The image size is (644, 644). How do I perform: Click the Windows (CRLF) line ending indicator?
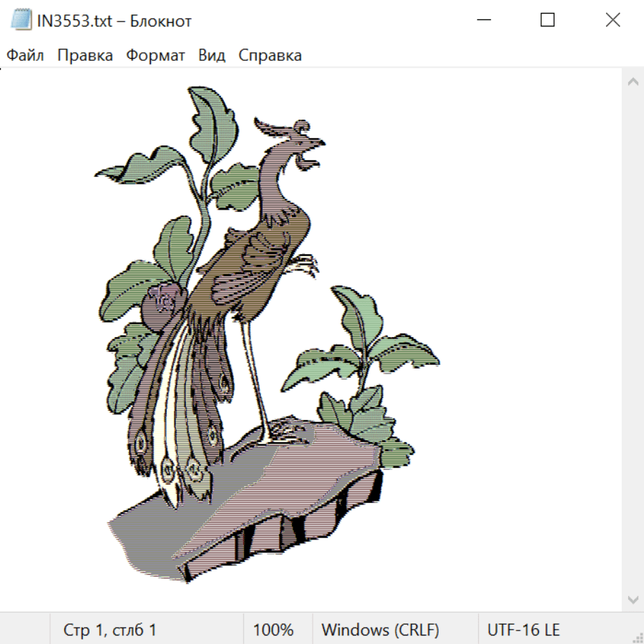click(380, 630)
